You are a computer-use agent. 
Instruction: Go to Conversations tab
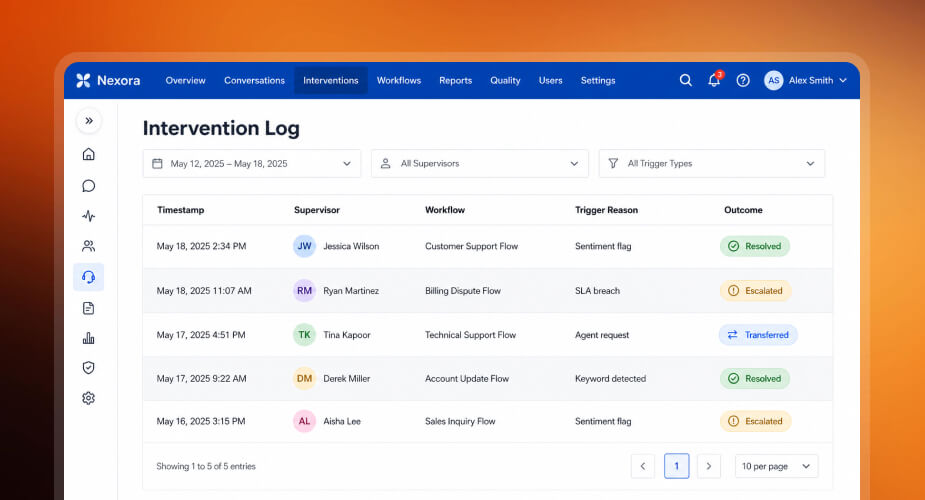pyautogui.click(x=254, y=80)
